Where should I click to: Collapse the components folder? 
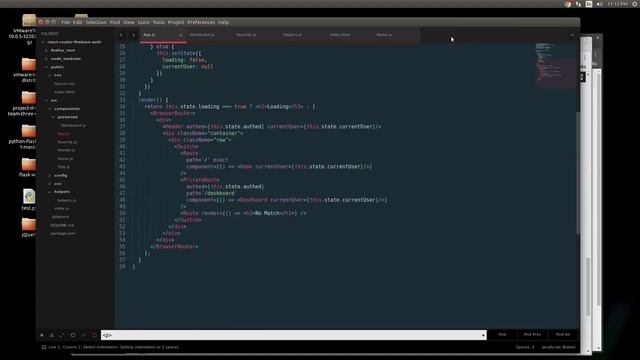click(x=50, y=109)
